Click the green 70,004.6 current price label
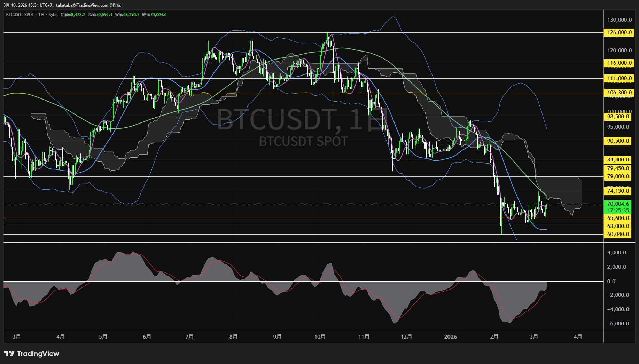639x364 pixels. point(618,204)
